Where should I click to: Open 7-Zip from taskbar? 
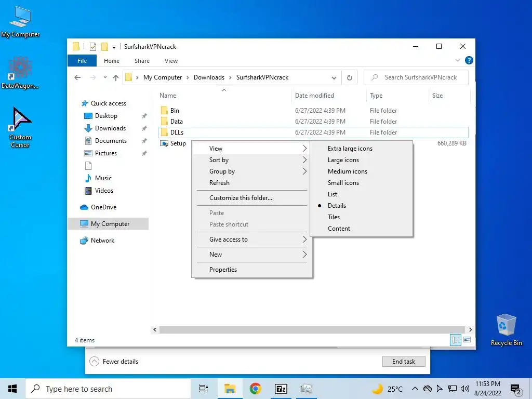point(281,389)
